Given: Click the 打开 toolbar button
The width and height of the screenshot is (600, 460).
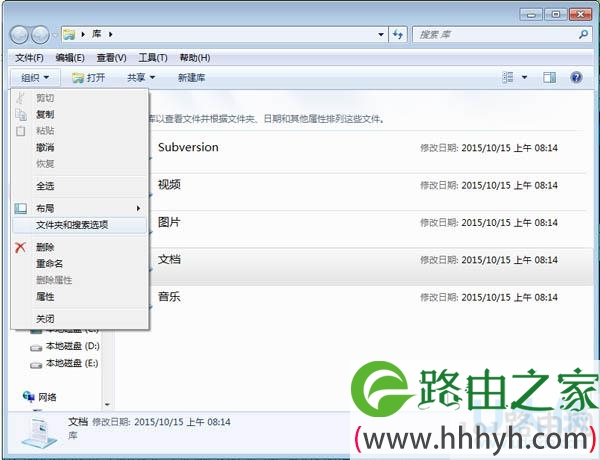Looking at the screenshot, I should pos(88,78).
